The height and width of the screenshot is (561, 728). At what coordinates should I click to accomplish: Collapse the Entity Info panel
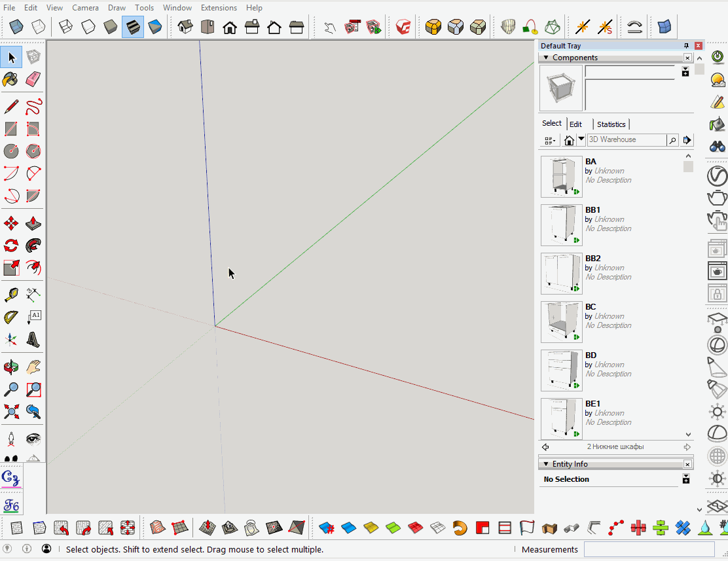point(545,463)
